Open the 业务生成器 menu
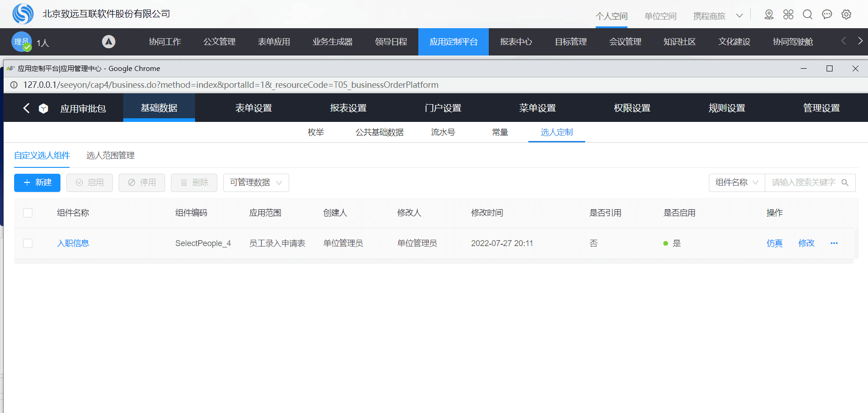The width and height of the screenshot is (868, 413). (x=332, y=42)
